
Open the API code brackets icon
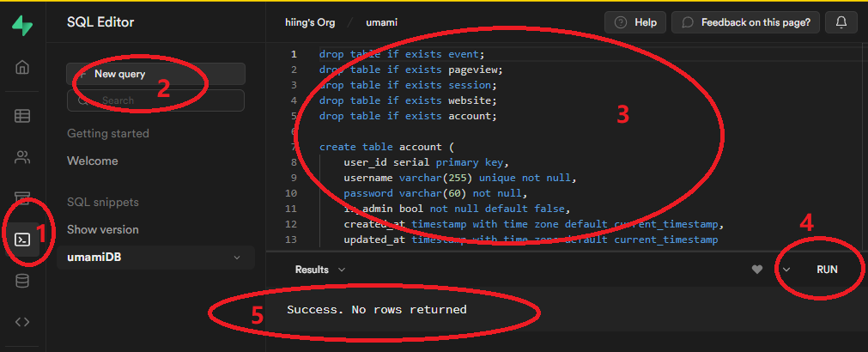coord(22,322)
